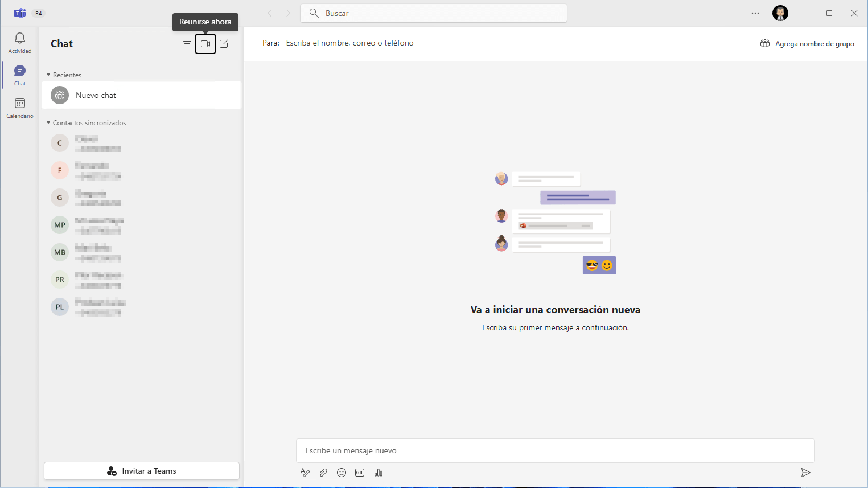Click the message format icon
Viewport: 868px width, 488px height.
(305, 473)
